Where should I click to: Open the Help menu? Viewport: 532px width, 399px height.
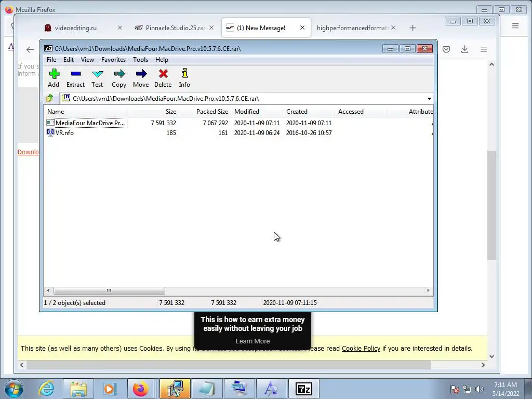tap(162, 60)
